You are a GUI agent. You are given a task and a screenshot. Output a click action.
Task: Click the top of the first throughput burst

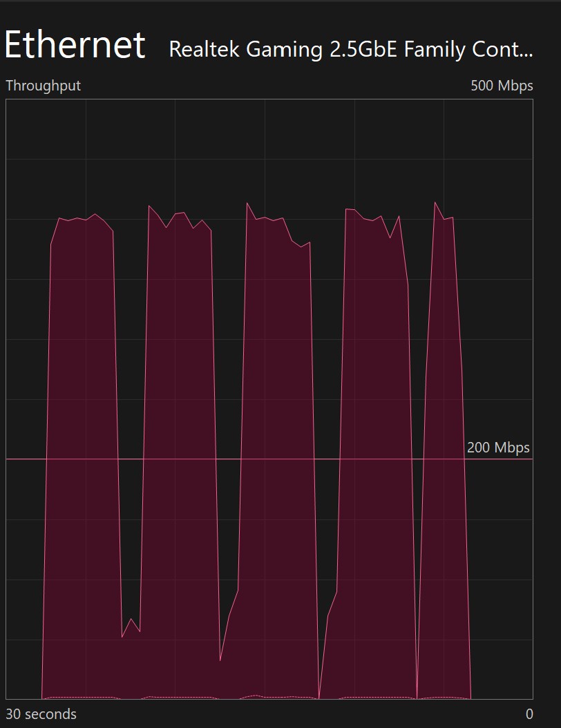tap(82, 218)
